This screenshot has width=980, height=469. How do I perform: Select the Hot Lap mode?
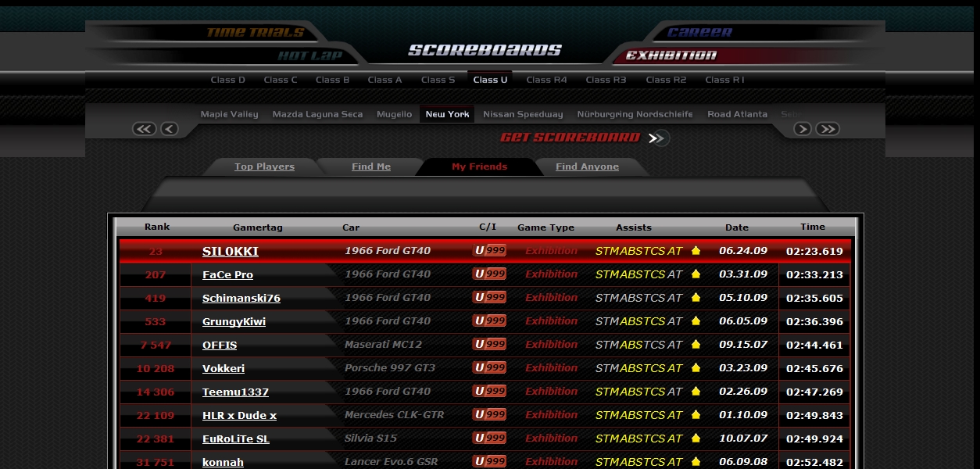click(309, 55)
